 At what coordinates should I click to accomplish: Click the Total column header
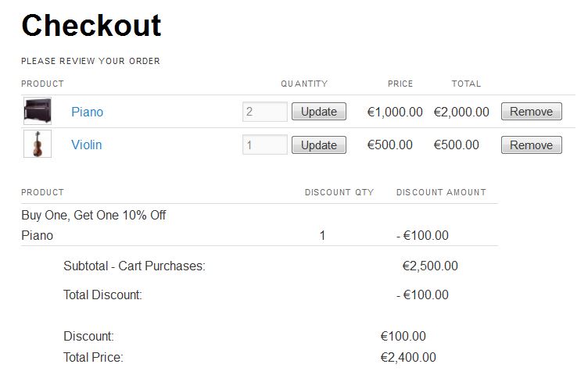[x=466, y=84]
